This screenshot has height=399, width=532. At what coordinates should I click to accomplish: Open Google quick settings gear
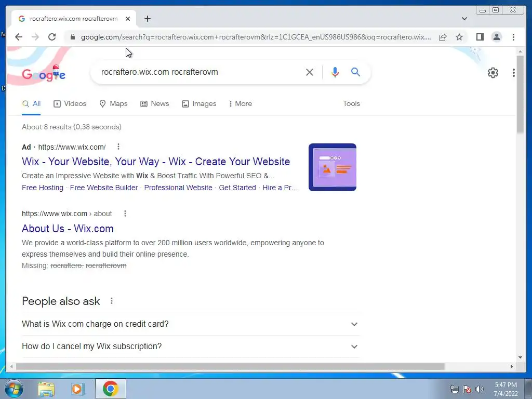point(493,73)
